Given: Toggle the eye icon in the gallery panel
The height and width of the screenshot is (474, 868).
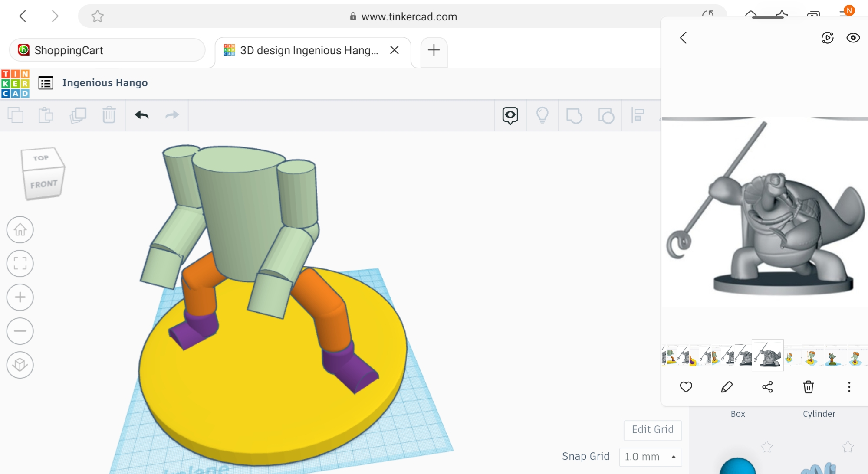Looking at the screenshot, I should [853, 38].
